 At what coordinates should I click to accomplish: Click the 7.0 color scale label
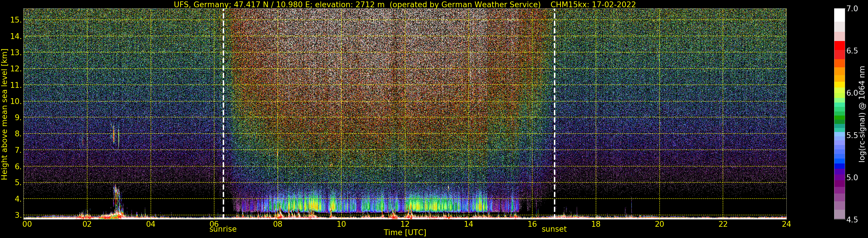pyautogui.click(x=852, y=9)
